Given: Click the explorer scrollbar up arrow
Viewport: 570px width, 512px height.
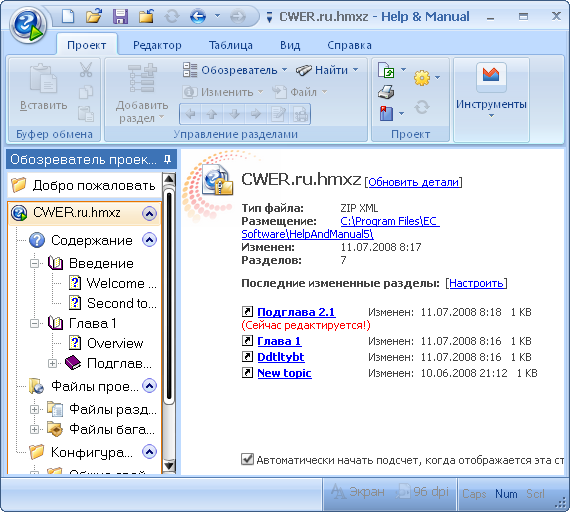Looking at the screenshot, I should pyautogui.click(x=169, y=179).
